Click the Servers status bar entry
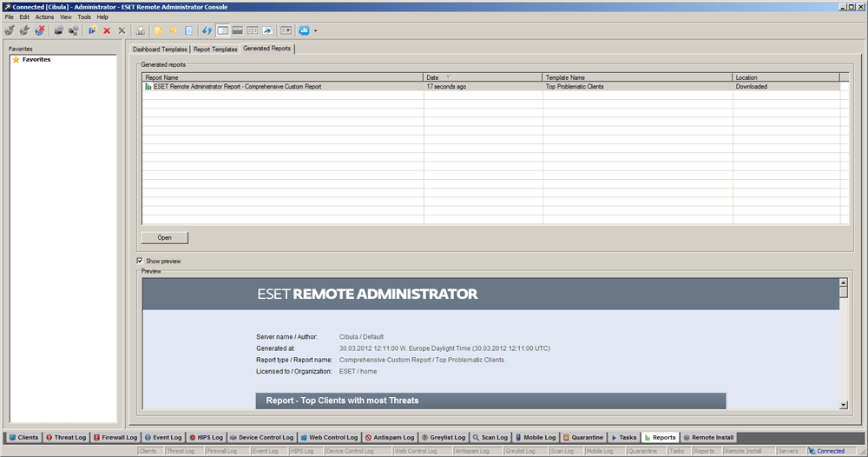The image size is (868, 457). [788, 451]
